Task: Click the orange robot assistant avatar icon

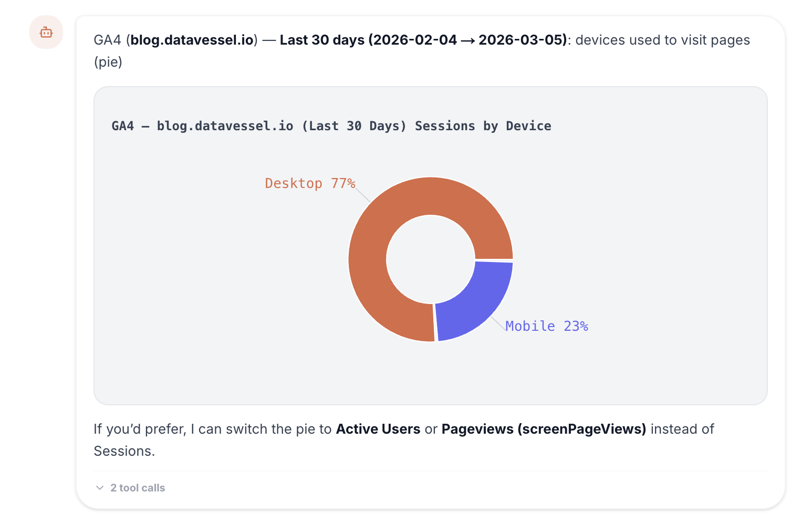Action: 46,32
